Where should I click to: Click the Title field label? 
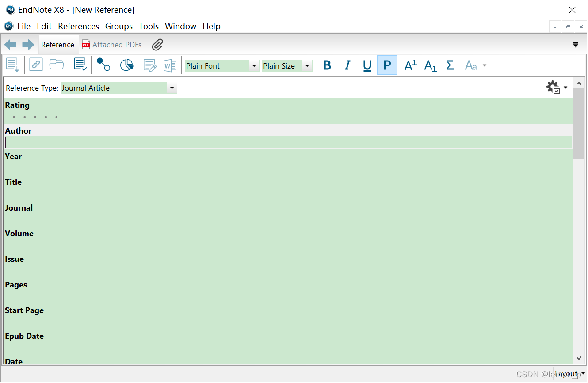click(x=13, y=182)
